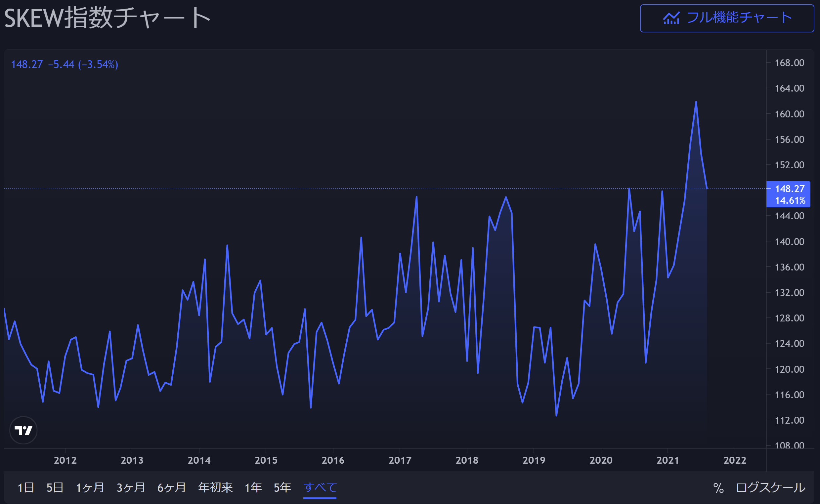Image resolution: width=820 pixels, height=504 pixels.
Task: Select the 1年 range
Action: point(253,488)
